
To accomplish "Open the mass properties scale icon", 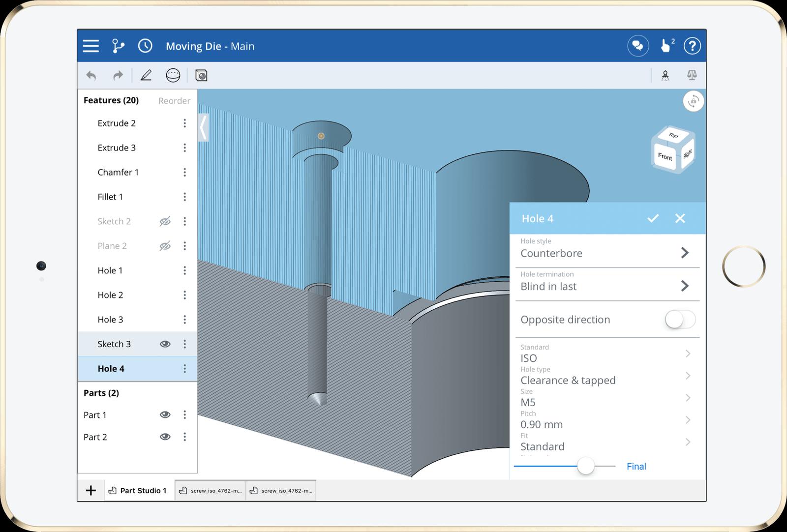I will [692, 75].
